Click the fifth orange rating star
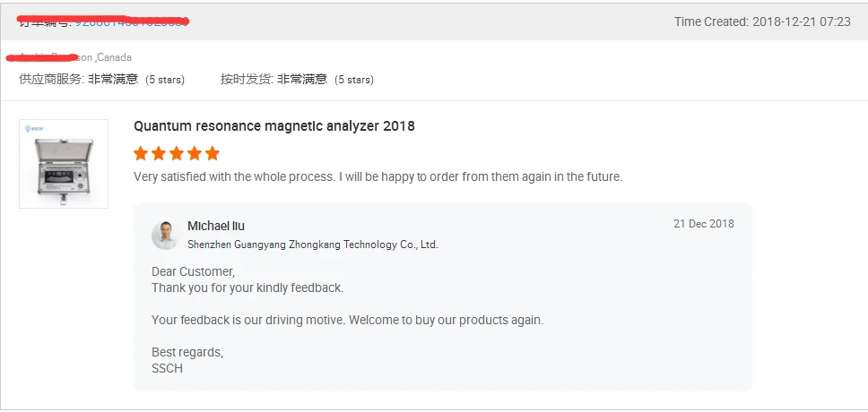868x412 pixels. [x=213, y=153]
